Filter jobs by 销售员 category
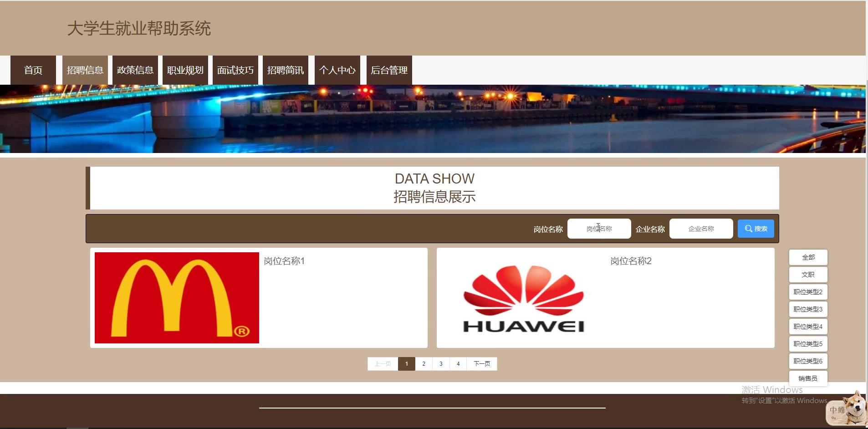The image size is (868, 429). click(x=808, y=378)
